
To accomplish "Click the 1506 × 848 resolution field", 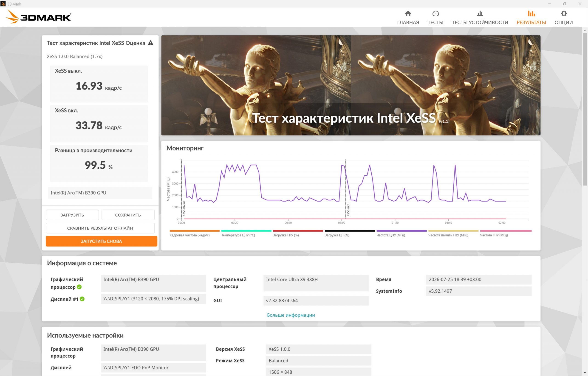I will pyautogui.click(x=319, y=372).
